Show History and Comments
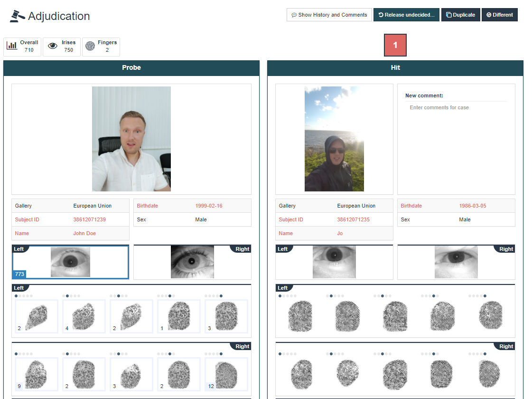Viewport: 532px width, 399px height. tap(329, 15)
